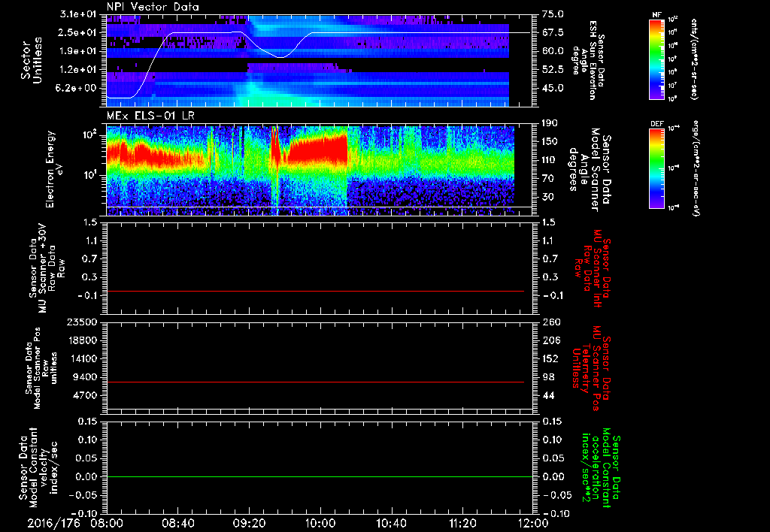770x532 pixels.
Task: Click the 18800 scanner position tick
Action: tap(86, 340)
